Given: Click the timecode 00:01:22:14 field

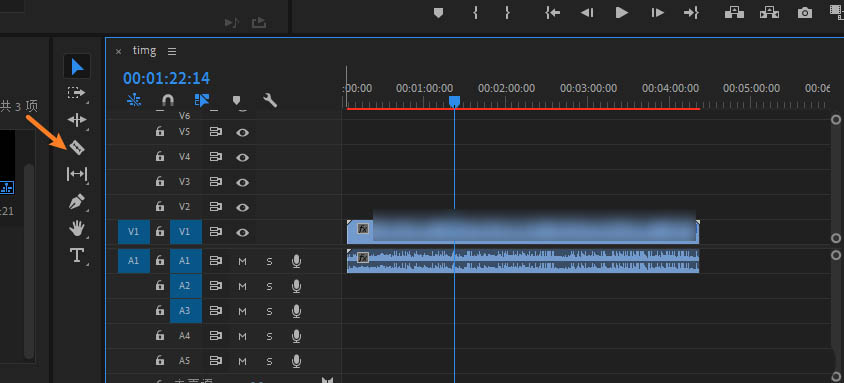Looking at the screenshot, I should click(166, 79).
